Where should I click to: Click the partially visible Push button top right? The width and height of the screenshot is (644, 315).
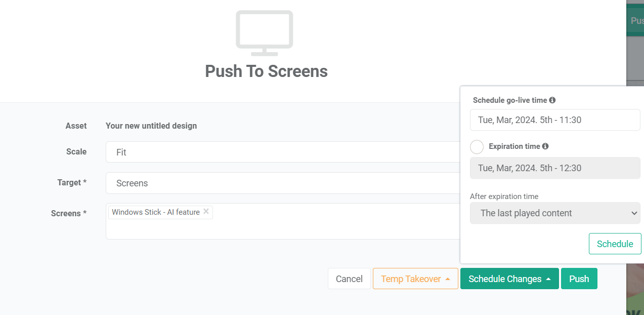coord(636,20)
